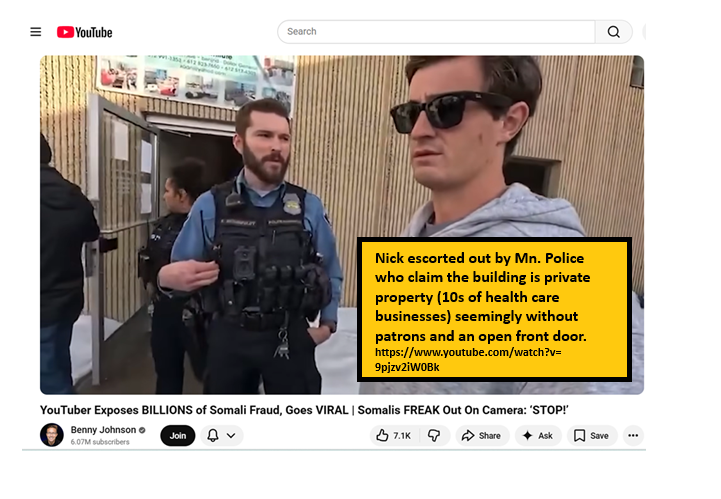Focus the Search input field
721x499 pixels.
click(x=436, y=32)
